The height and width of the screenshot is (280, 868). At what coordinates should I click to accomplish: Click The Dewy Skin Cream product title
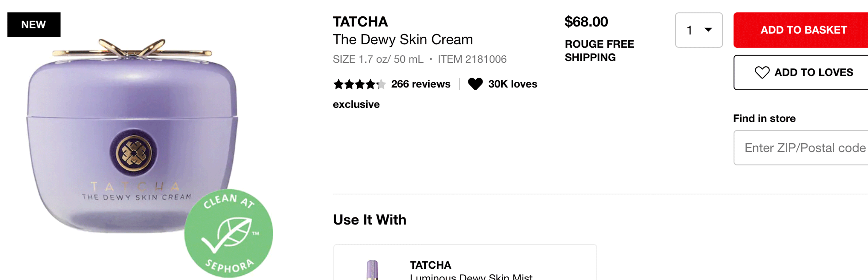403,40
